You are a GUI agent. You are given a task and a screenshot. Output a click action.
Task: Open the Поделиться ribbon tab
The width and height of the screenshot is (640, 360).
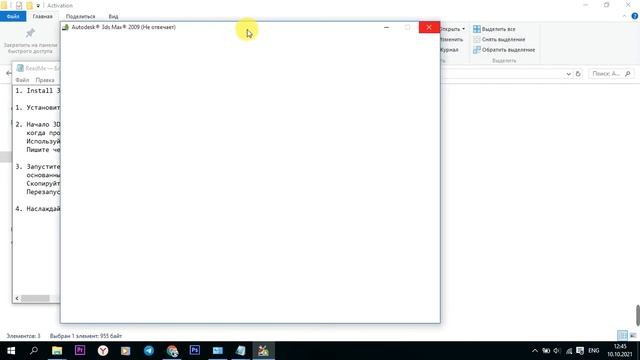pos(80,16)
